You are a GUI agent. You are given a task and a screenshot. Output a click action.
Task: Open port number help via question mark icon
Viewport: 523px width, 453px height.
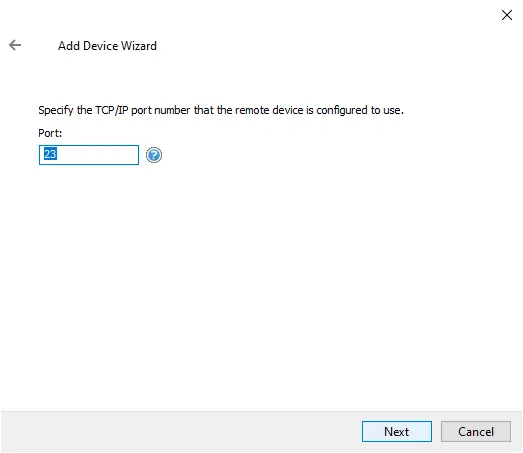pos(154,155)
